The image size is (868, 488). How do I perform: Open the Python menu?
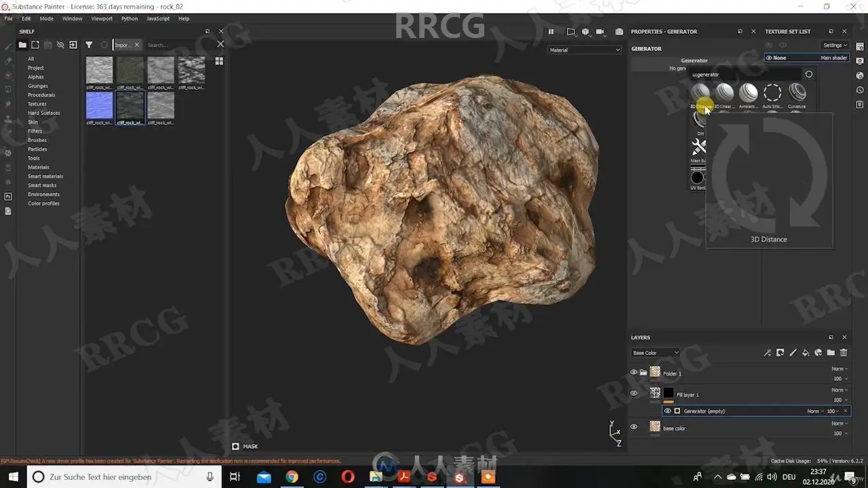[x=130, y=18]
